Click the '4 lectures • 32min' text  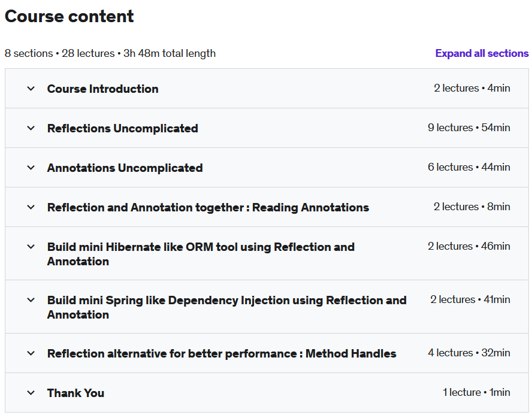click(469, 353)
